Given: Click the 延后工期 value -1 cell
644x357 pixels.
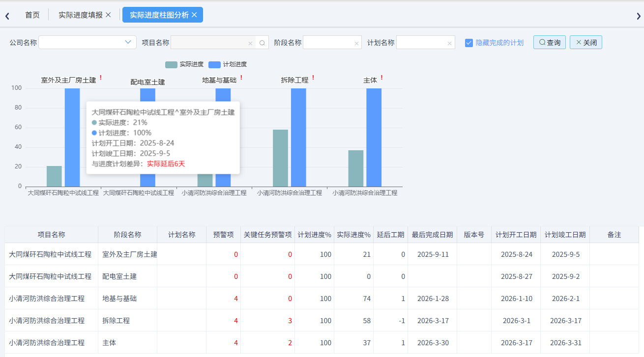Looking at the screenshot, I should pos(391,321).
